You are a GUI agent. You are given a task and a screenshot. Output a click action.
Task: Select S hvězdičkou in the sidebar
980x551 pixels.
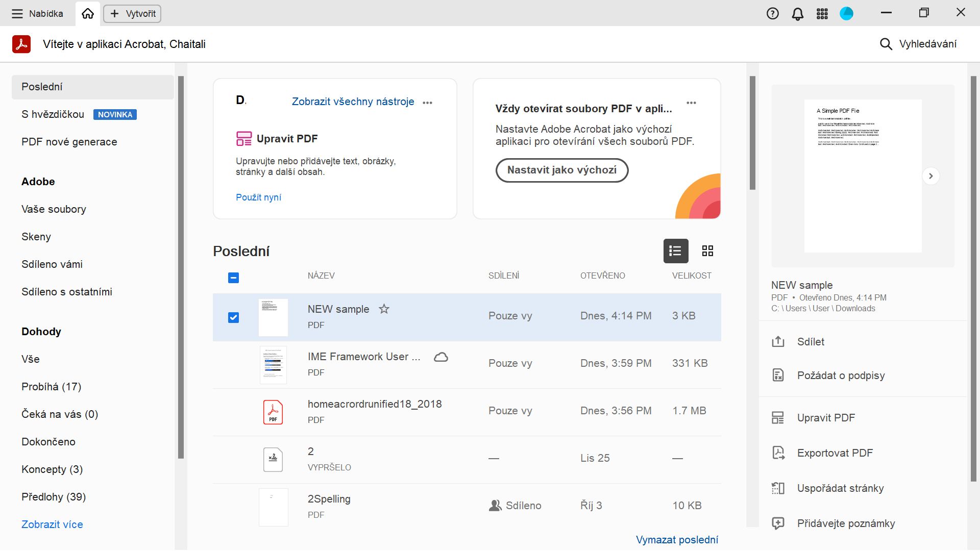point(53,115)
